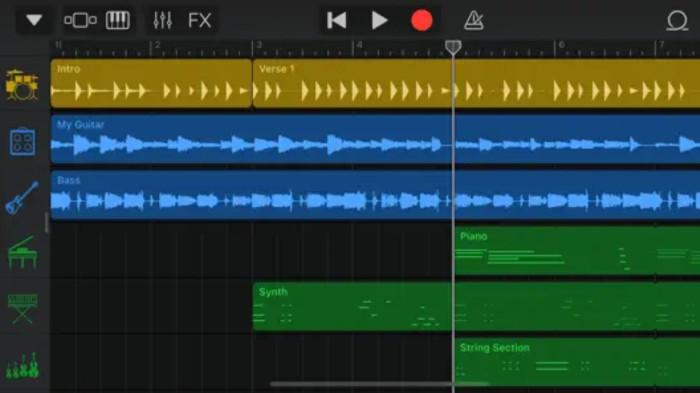Select the Verse 1 drum region

click(476, 84)
